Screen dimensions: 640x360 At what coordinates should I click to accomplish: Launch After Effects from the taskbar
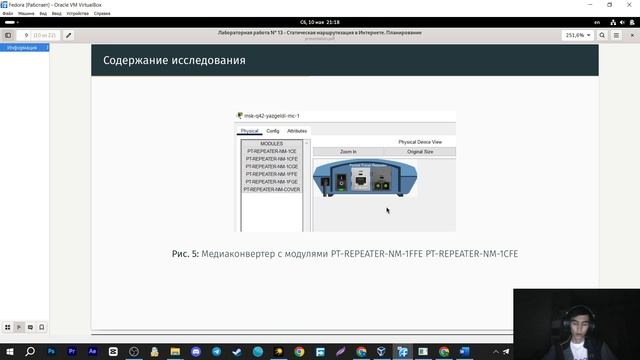click(92, 351)
